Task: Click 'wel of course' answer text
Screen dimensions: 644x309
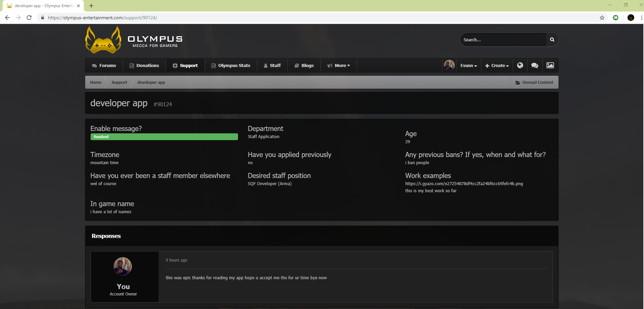Action: coord(103,184)
